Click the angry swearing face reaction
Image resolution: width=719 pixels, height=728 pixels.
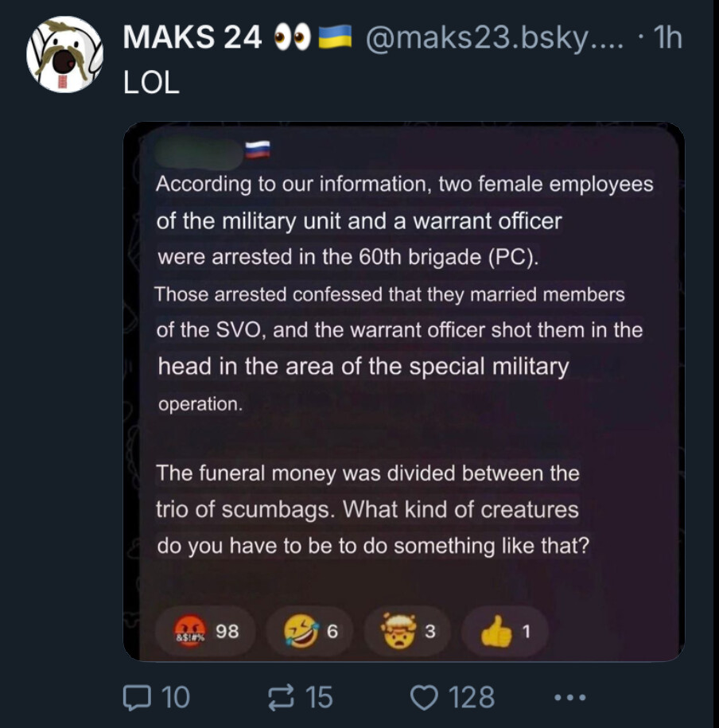[x=206, y=631]
